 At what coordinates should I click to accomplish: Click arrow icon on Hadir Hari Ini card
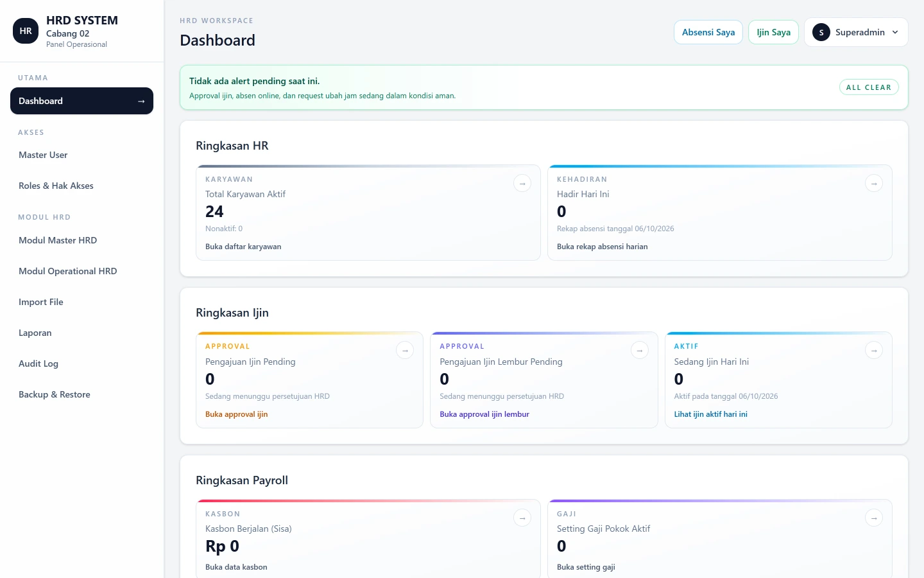(x=874, y=183)
